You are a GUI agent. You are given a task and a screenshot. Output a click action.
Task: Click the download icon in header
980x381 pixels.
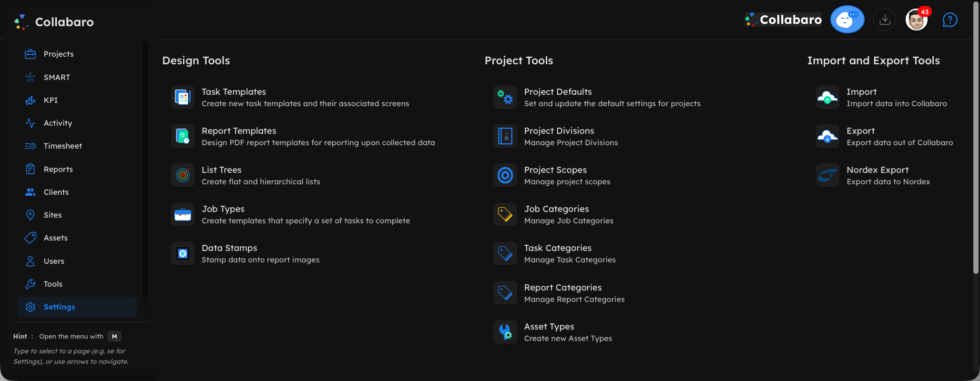coord(885,20)
